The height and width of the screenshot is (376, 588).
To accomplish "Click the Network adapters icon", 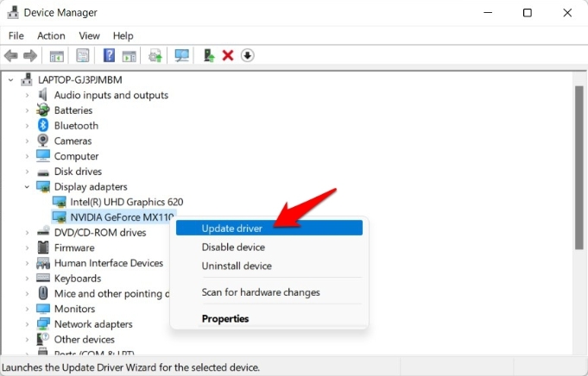I will [x=43, y=324].
